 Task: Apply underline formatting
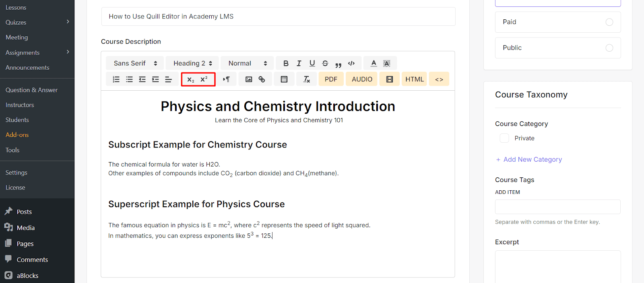312,63
